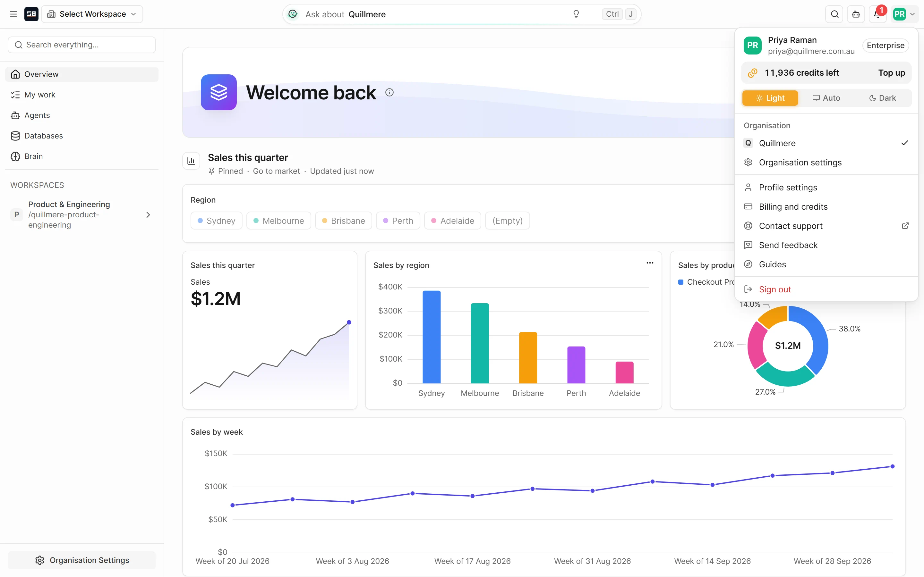Open the Select Workspace dropdown

coord(92,14)
